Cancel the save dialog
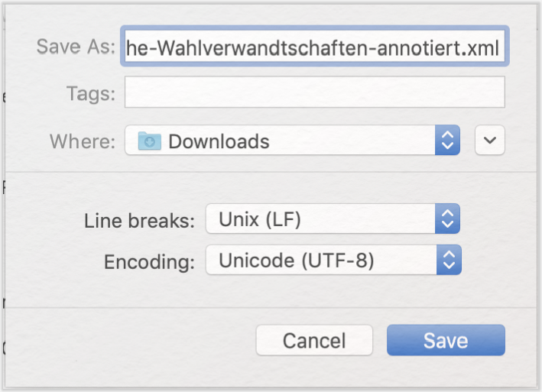The image size is (542, 392). (314, 340)
